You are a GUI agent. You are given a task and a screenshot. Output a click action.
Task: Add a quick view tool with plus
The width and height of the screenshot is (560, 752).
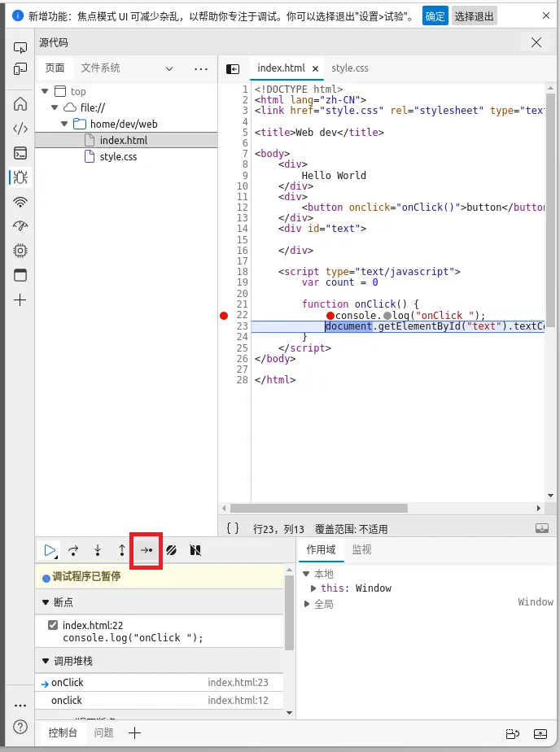[135, 732]
